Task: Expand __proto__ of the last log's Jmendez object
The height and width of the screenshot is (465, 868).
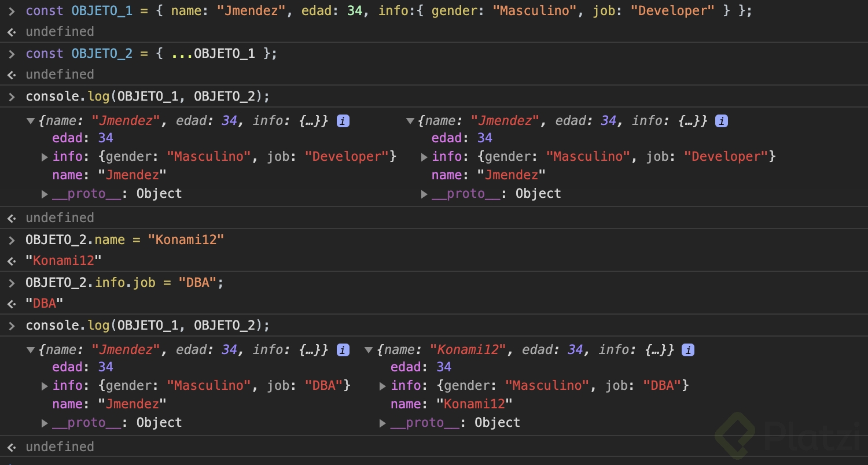Action: pos(45,423)
